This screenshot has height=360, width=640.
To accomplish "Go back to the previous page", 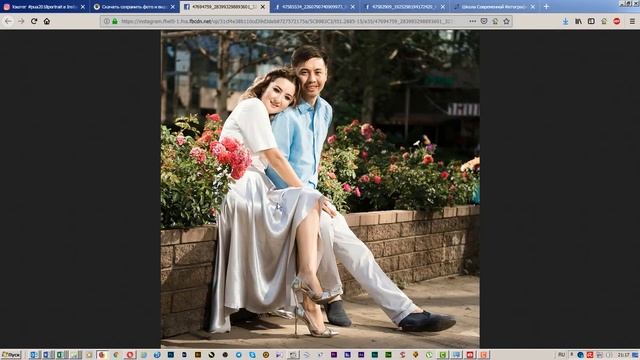I will click(x=9, y=21).
